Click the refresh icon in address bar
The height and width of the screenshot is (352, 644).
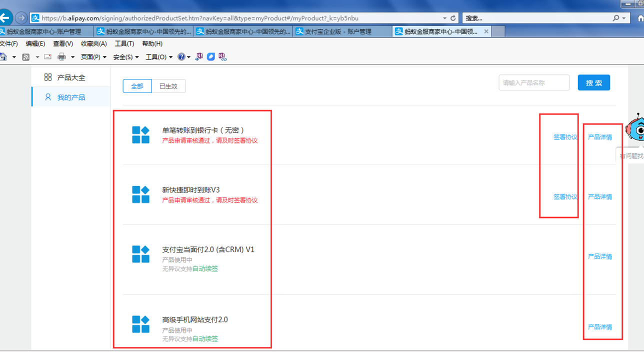[x=453, y=18]
